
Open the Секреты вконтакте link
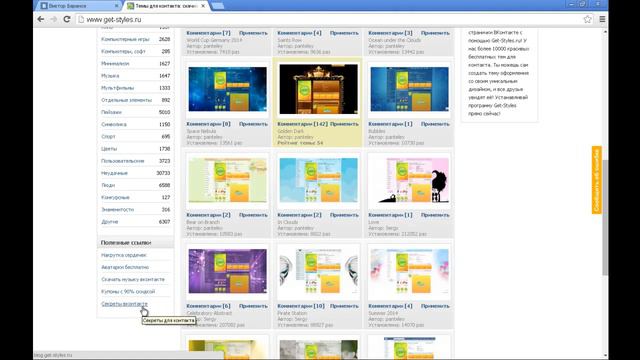point(124,304)
